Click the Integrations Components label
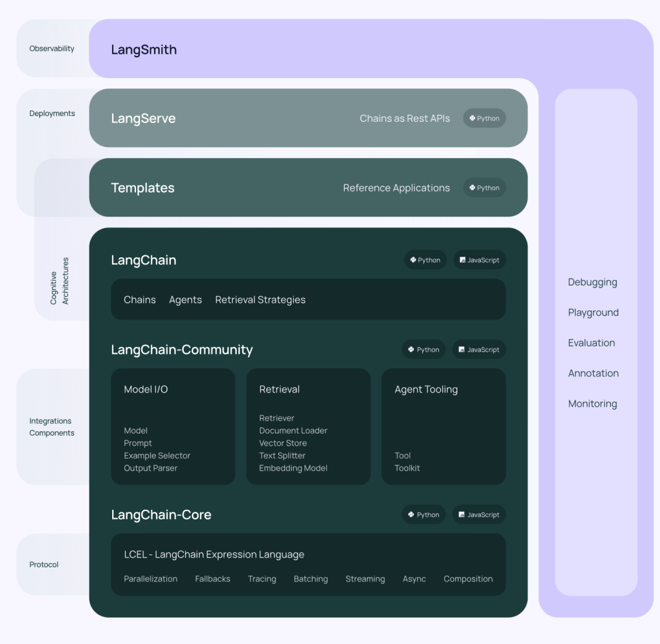The image size is (660, 644). pyautogui.click(x=52, y=427)
